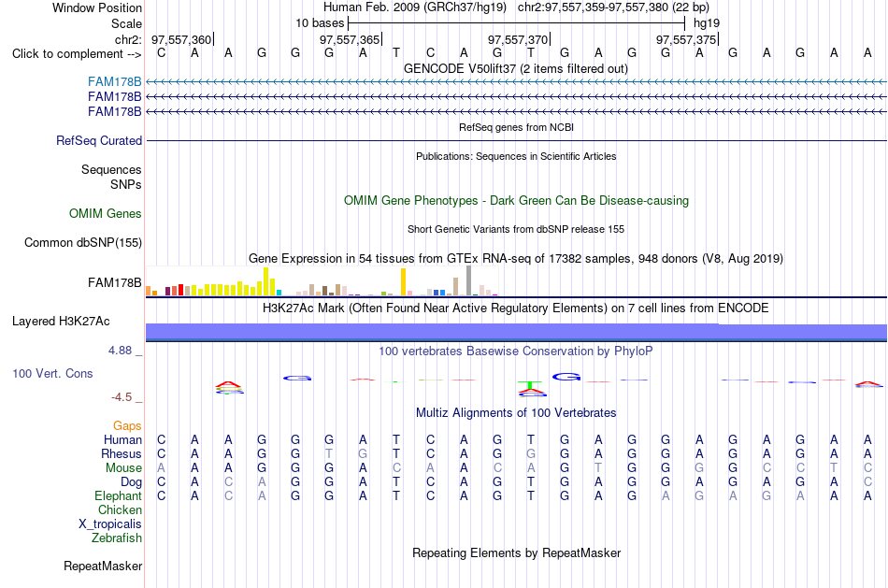Click the ruler position '97,557,375'
The width and height of the screenshot is (888, 588).
coord(686,39)
